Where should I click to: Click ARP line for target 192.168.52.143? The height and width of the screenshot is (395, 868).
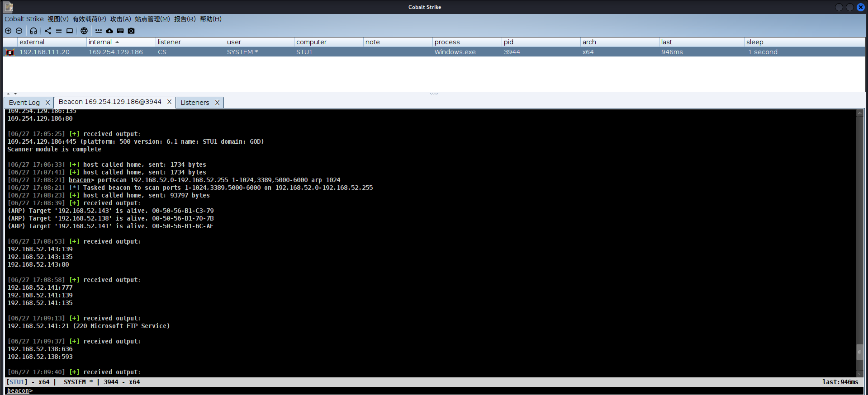point(111,211)
